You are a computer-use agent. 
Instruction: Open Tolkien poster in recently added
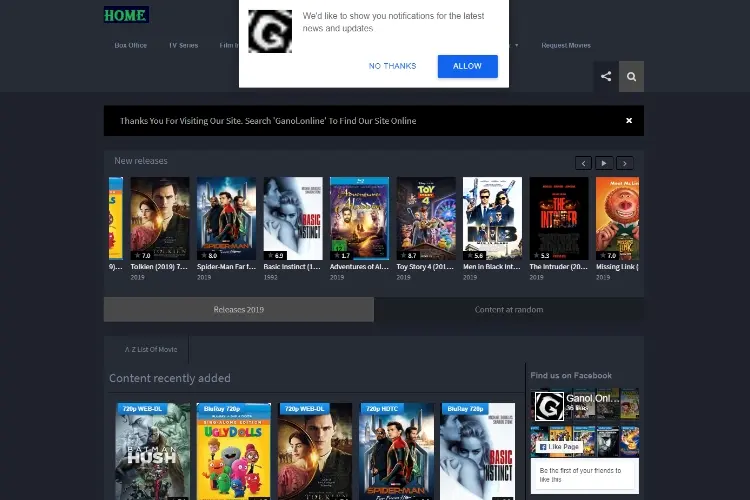coord(315,451)
